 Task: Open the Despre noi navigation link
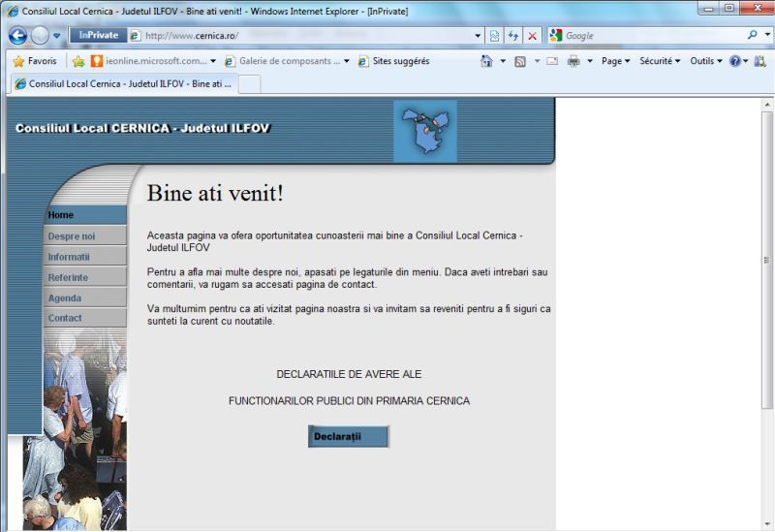73,235
